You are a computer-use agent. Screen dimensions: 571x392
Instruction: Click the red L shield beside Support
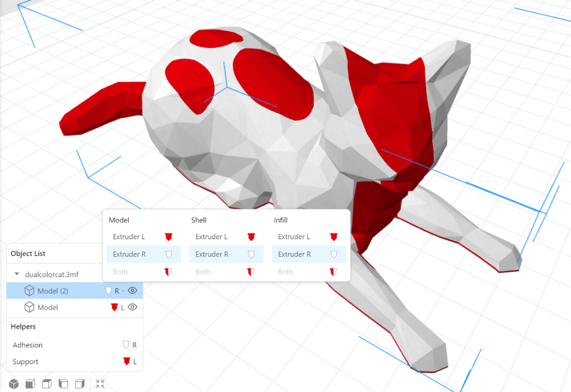[126, 361]
